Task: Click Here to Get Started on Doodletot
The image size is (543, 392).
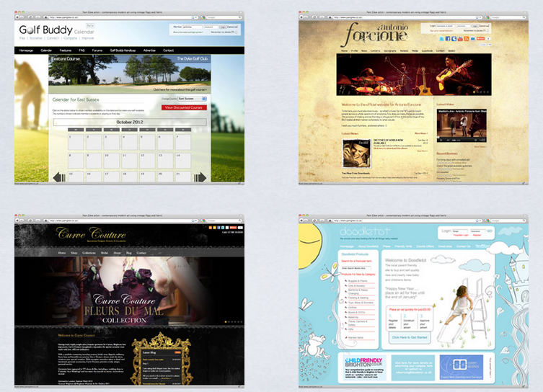Action: pyautogui.click(x=410, y=337)
